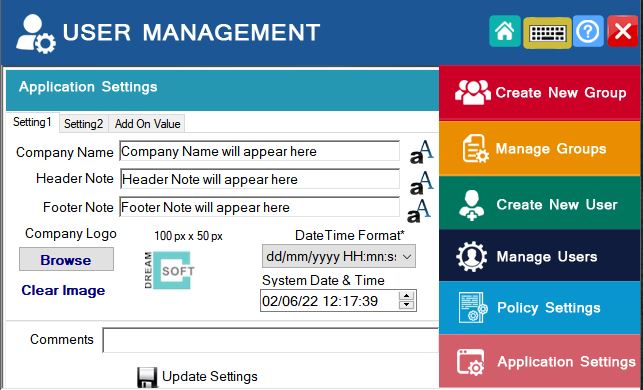The height and width of the screenshot is (390, 643).
Task: Click the 'Company Logo' label
Action: click(71, 233)
